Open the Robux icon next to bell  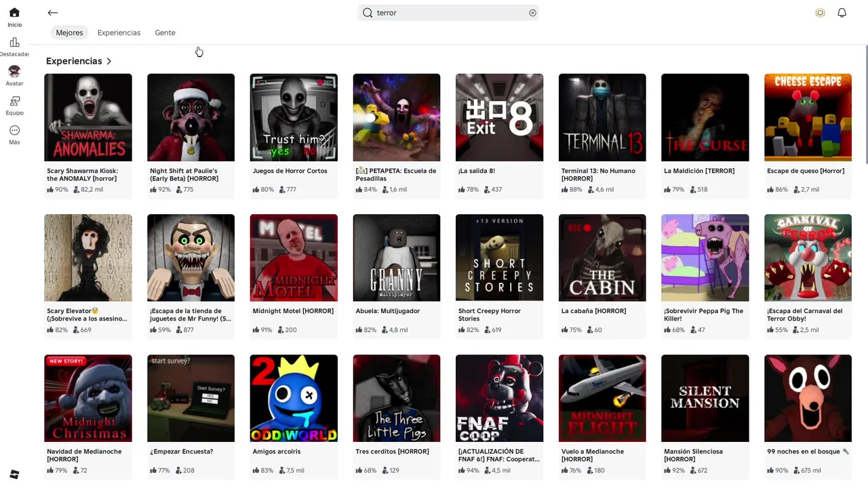[x=820, y=13]
